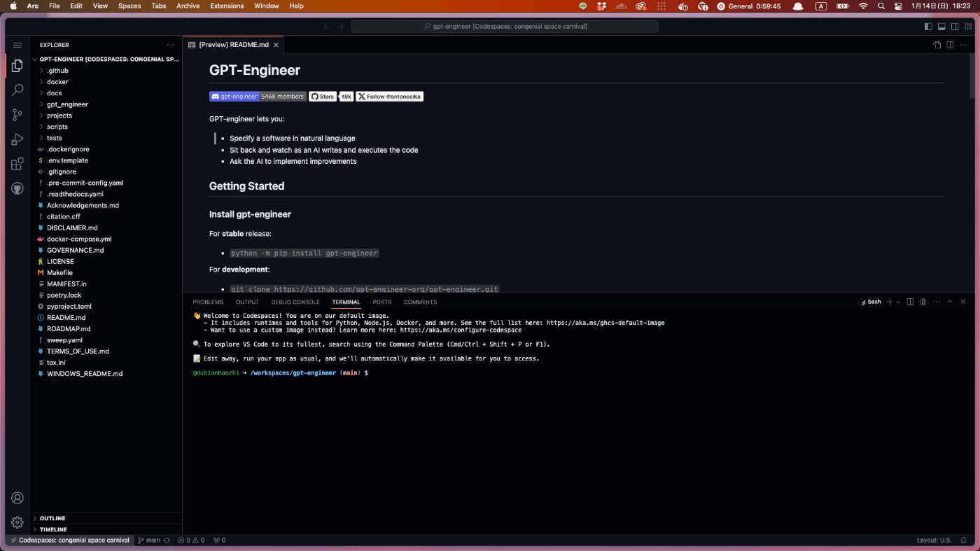Go forward with the navigation arrow
980x551 pixels.
[341, 27]
